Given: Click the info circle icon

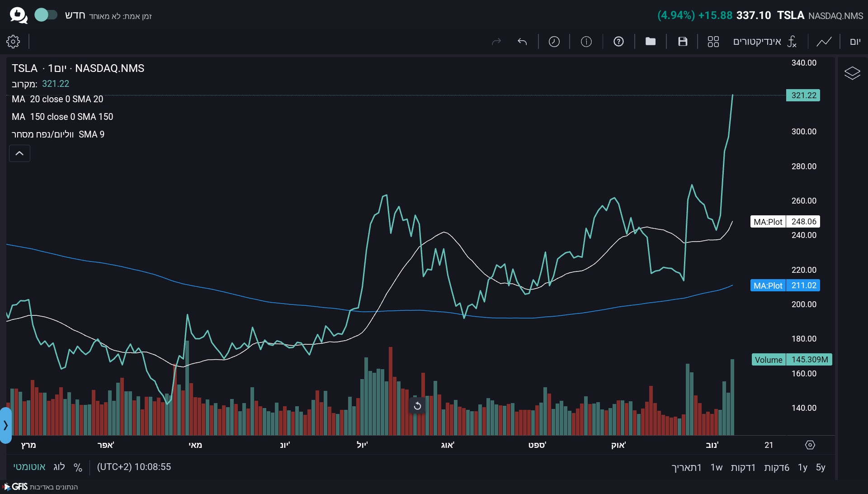Looking at the screenshot, I should tap(586, 42).
